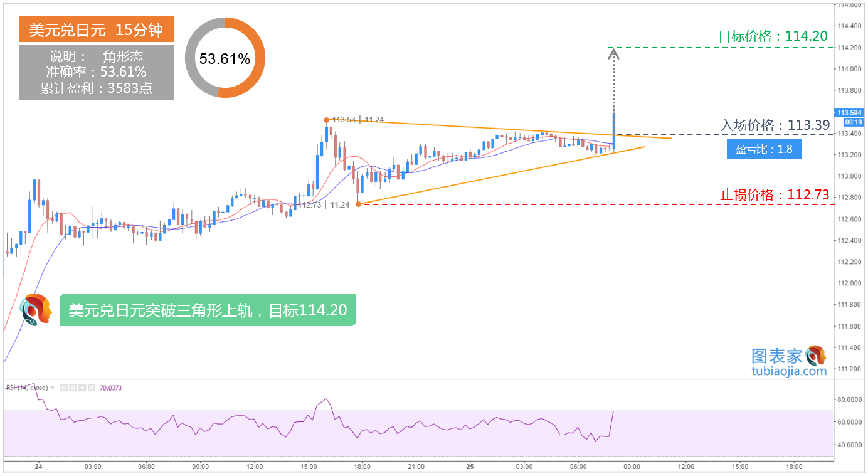Open the tubiaojia.com link
The height and width of the screenshot is (476, 868).
789,371
